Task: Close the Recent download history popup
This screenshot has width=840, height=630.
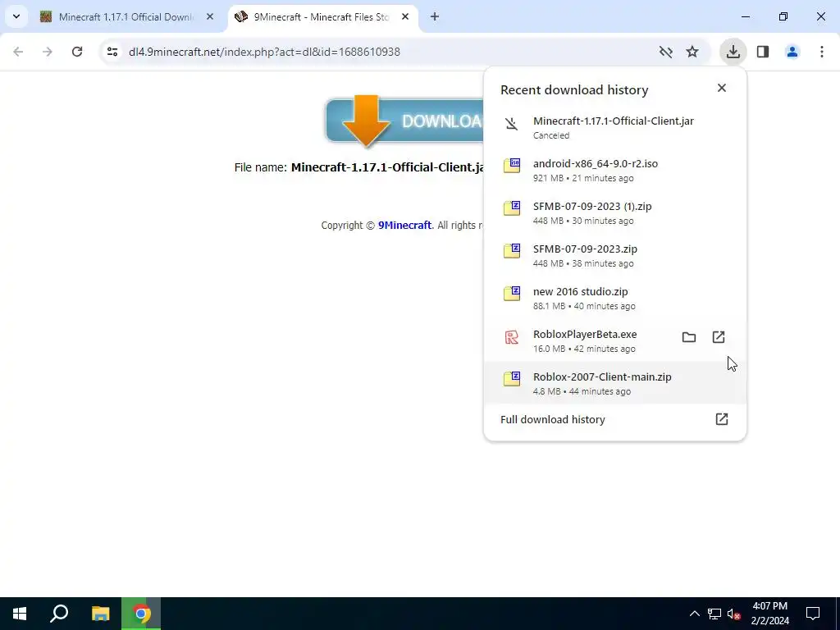Action: tap(722, 88)
